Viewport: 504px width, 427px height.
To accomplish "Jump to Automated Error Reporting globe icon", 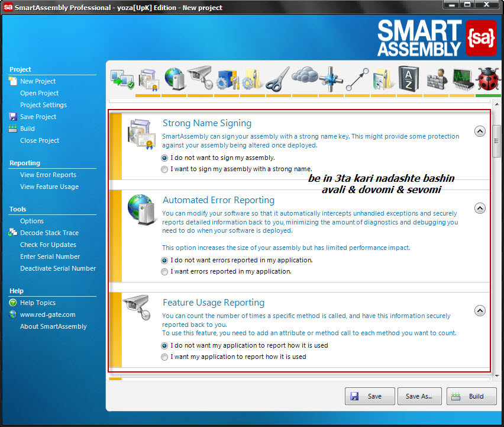I will 175,79.
